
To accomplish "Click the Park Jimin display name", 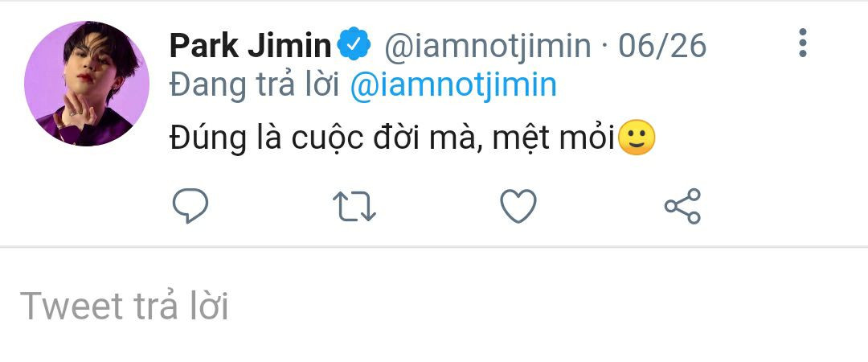I will tap(250, 46).
